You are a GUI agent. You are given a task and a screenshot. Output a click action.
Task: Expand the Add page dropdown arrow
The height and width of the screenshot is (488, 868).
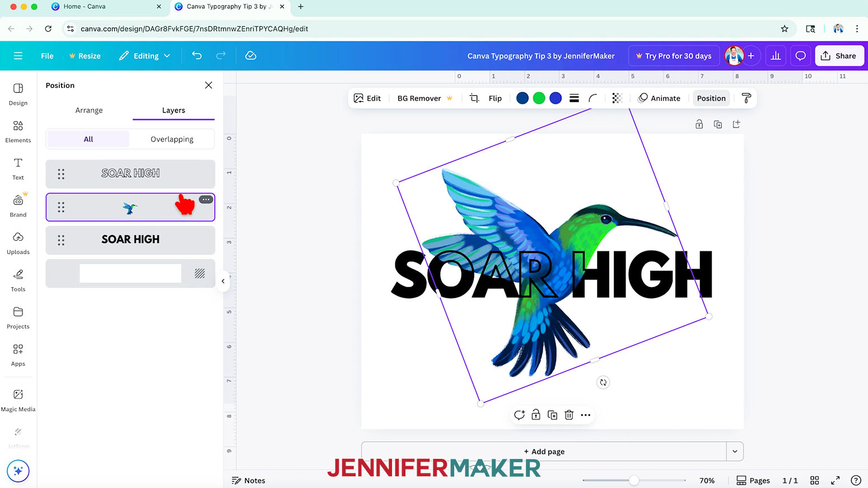[x=735, y=451]
